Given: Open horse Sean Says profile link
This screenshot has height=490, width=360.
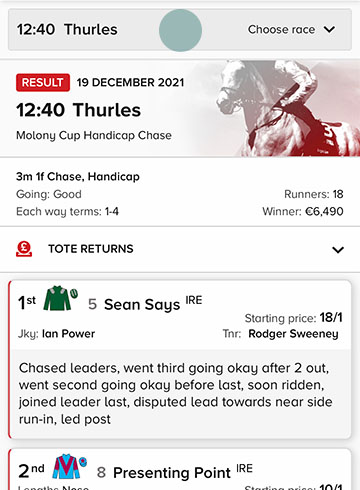Looking at the screenshot, I should tap(142, 305).
